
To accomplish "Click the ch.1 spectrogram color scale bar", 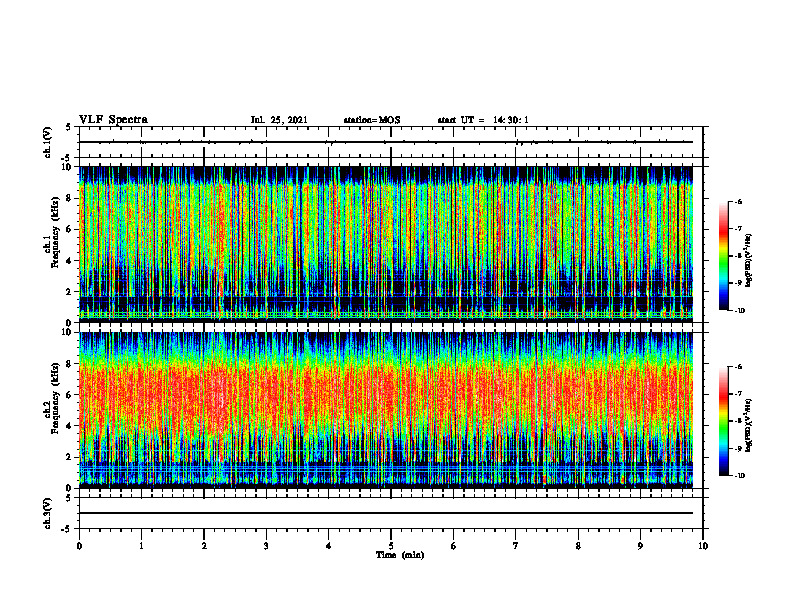I will (723, 256).
